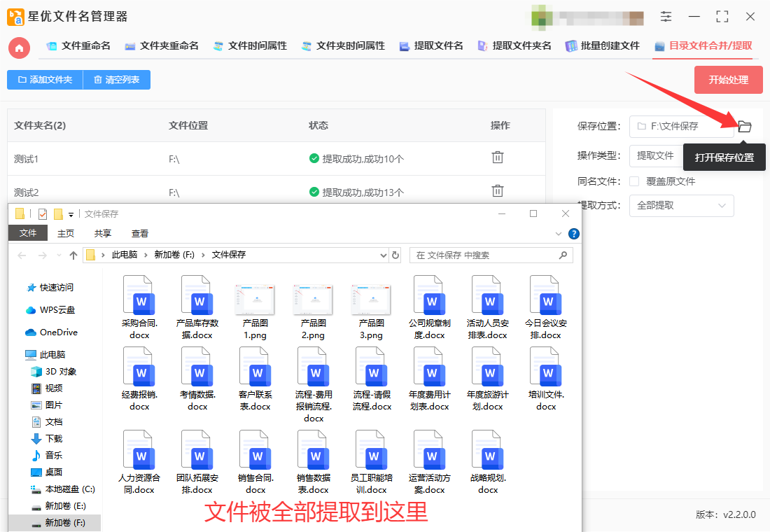
Task: Select 公司规章制度.docx file
Action: 430,308
